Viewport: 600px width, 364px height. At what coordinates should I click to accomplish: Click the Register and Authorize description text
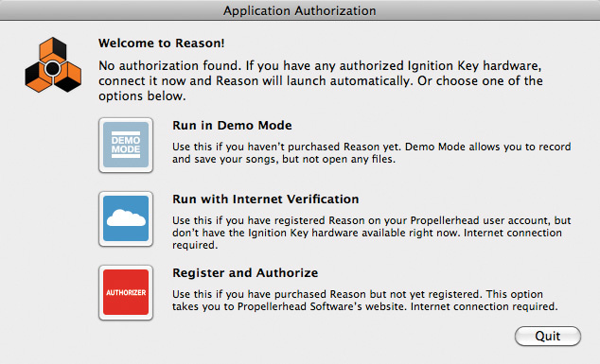click(x=364, y=300)
